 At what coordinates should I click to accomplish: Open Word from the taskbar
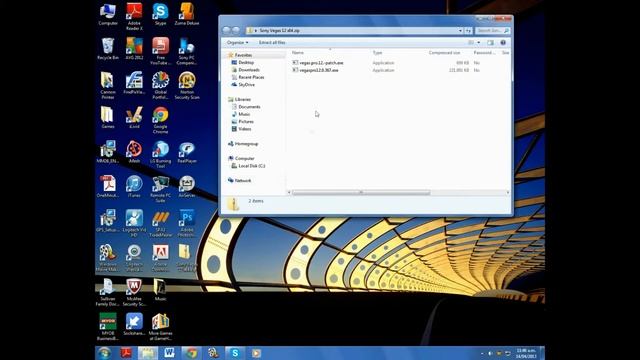[x=169, y=353]
